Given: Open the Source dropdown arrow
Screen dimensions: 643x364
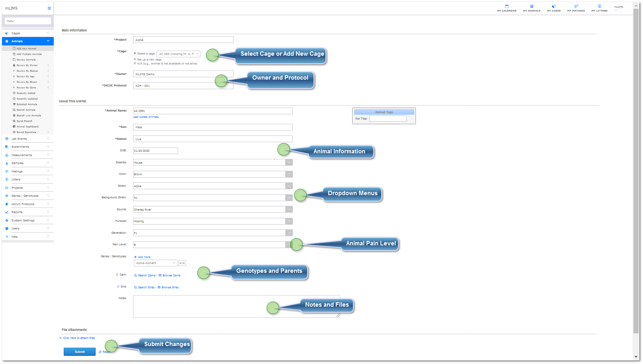Looking at the screenshot, I should pos(289,209).
